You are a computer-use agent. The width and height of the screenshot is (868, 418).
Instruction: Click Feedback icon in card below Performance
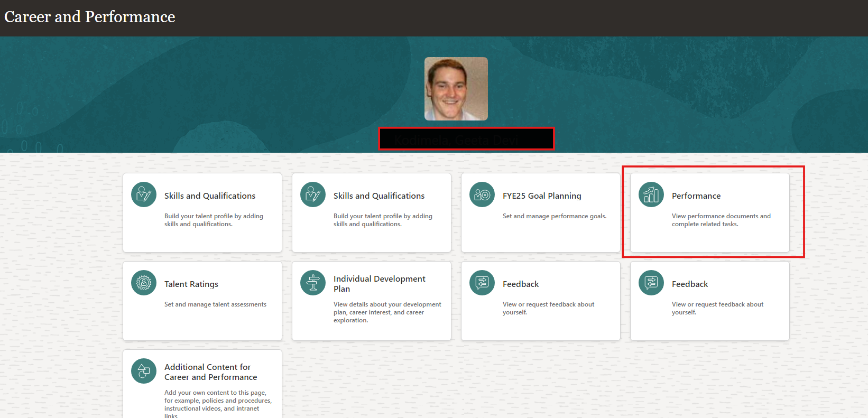(x=651, y=283)
